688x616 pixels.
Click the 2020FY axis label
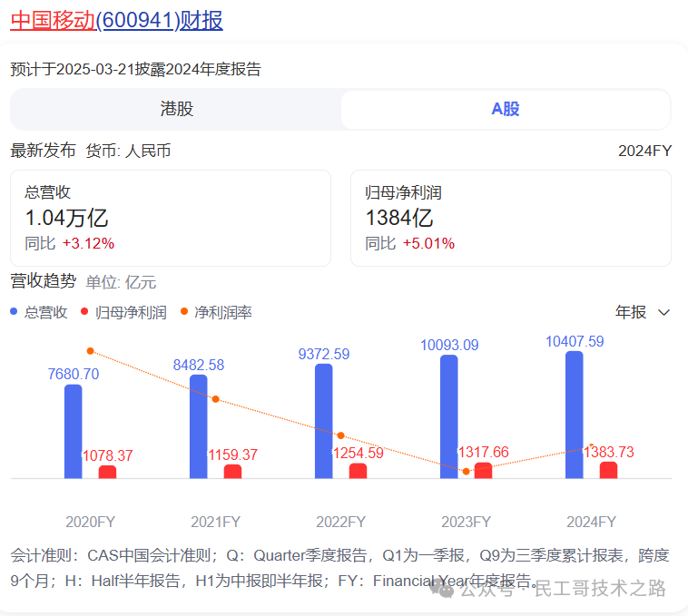click(x=91, y=522)
